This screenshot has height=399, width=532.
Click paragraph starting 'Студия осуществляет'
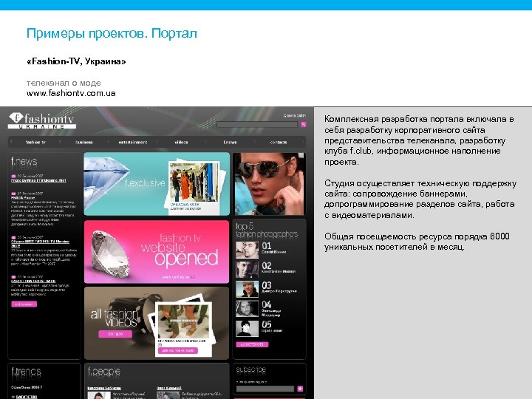point(420,199)
